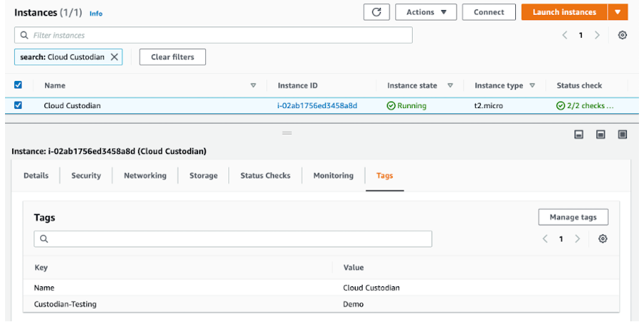This screenshot has height=322, width=644.
Task: Collapse details panel to bottom layout
Action: click(580, 135)
